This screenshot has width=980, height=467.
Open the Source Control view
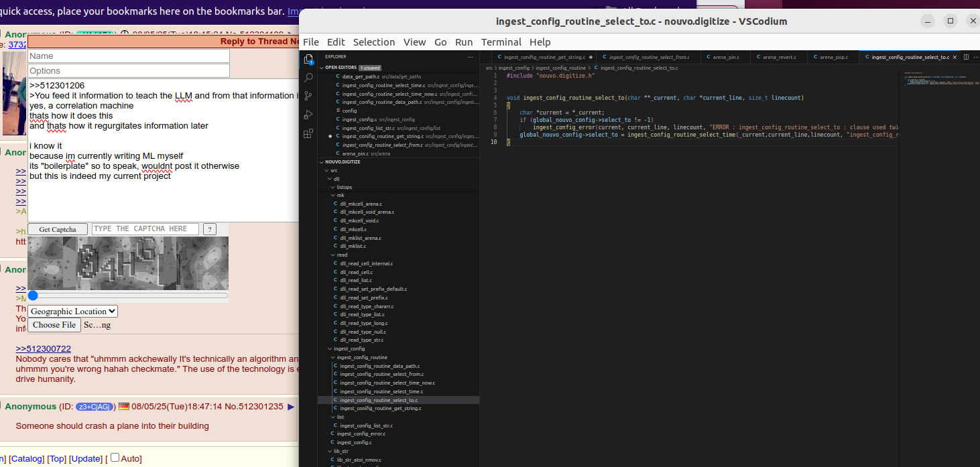308,96
